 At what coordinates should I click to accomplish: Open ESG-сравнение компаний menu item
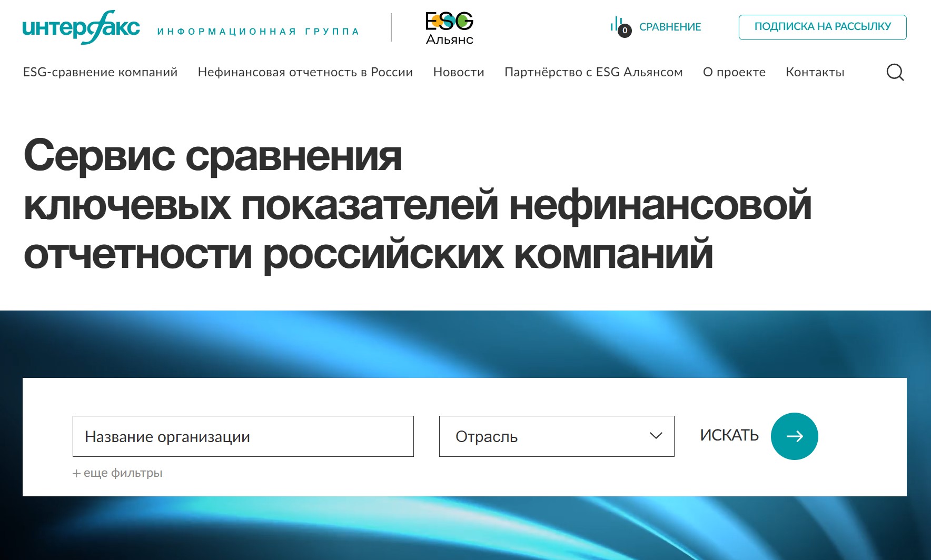100,72
